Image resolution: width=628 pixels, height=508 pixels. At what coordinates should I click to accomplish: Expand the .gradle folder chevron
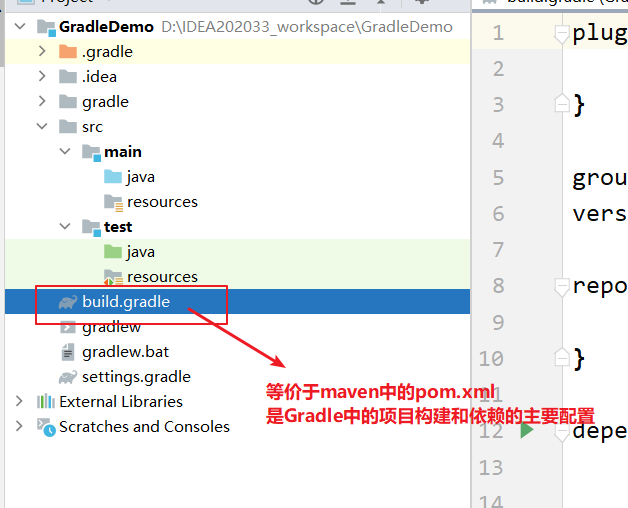point(42,51)
